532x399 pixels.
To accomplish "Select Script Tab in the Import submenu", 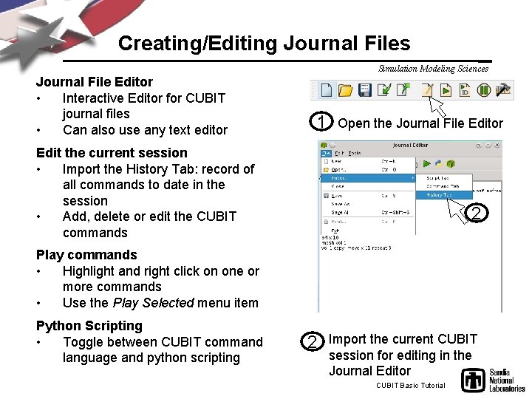I will click(444, 178).
